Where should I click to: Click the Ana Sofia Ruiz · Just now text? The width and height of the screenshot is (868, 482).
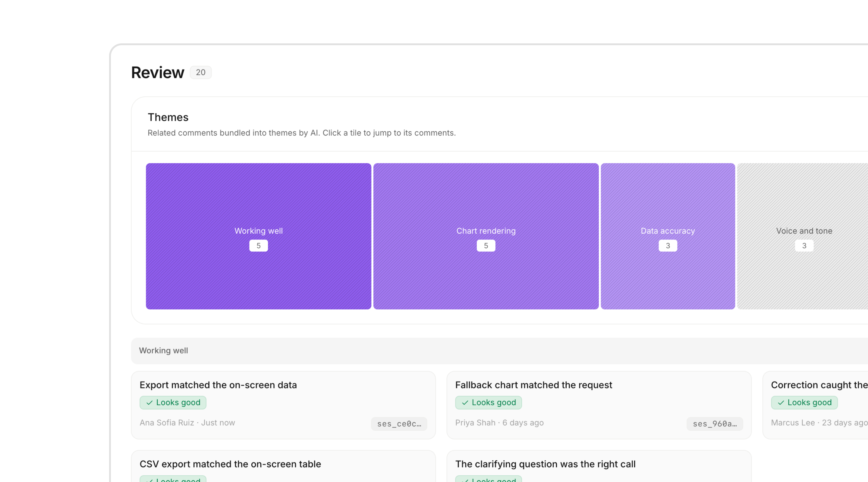187,423
